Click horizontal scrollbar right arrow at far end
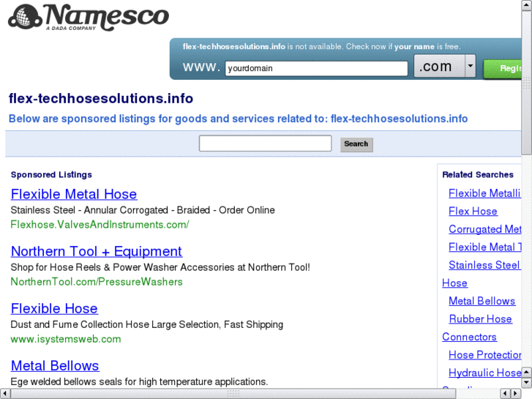The image size is (532, 399). (x=516, y=394)
